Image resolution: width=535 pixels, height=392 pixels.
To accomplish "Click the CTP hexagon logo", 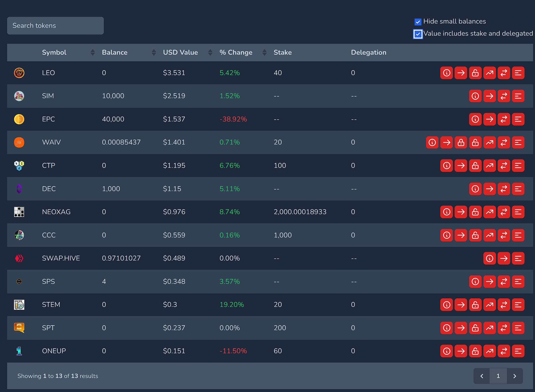I will [19, 165].
